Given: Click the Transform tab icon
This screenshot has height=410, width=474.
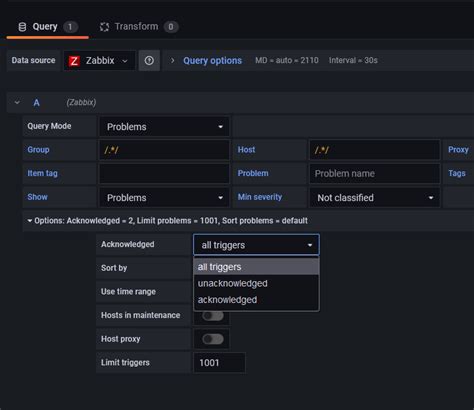Looking at the screenshot, I should [x=104, y=27].
